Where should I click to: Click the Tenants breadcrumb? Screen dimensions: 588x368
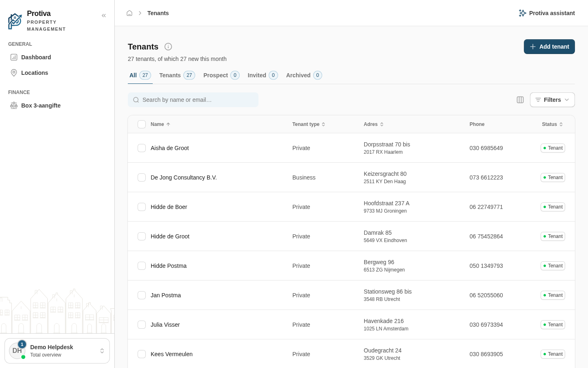[x=158, y=13]
